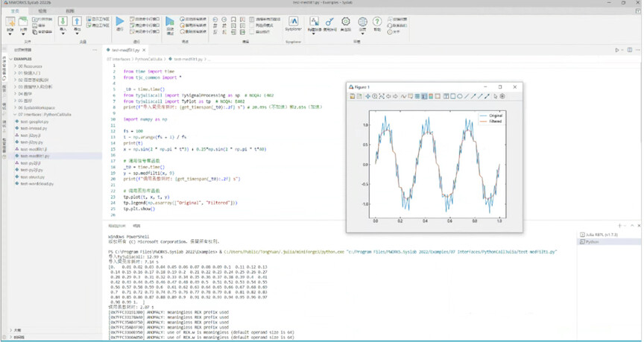Click the split editor icon at top-right

[630, 50]
